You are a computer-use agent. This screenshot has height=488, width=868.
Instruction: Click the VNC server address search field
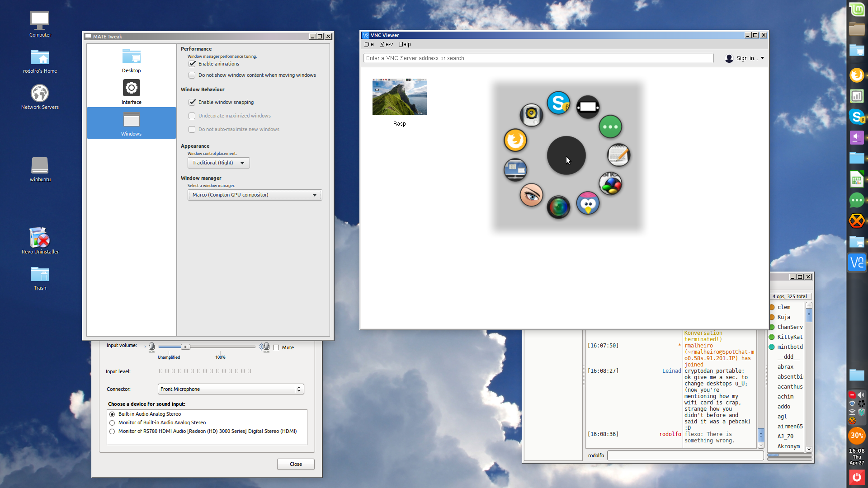538,58
